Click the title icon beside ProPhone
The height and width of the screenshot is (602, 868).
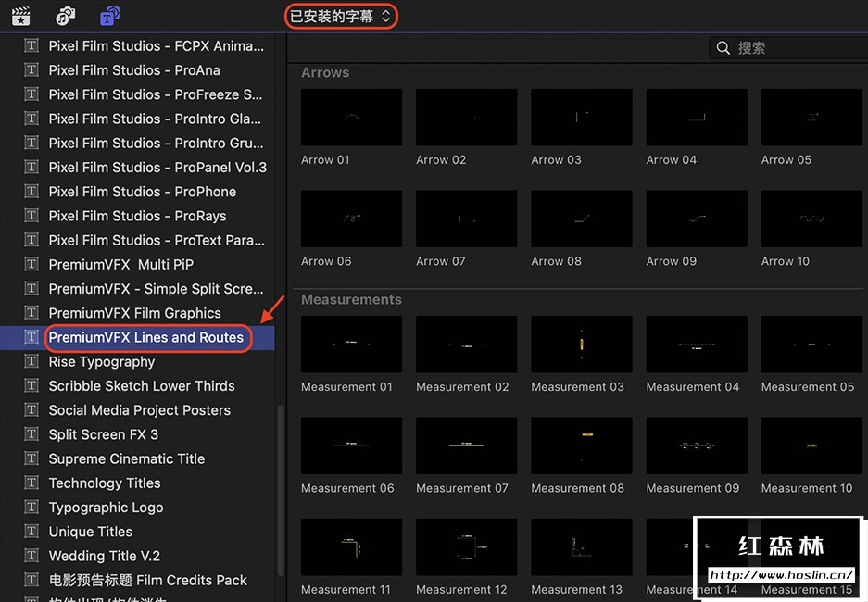point(31,192)
